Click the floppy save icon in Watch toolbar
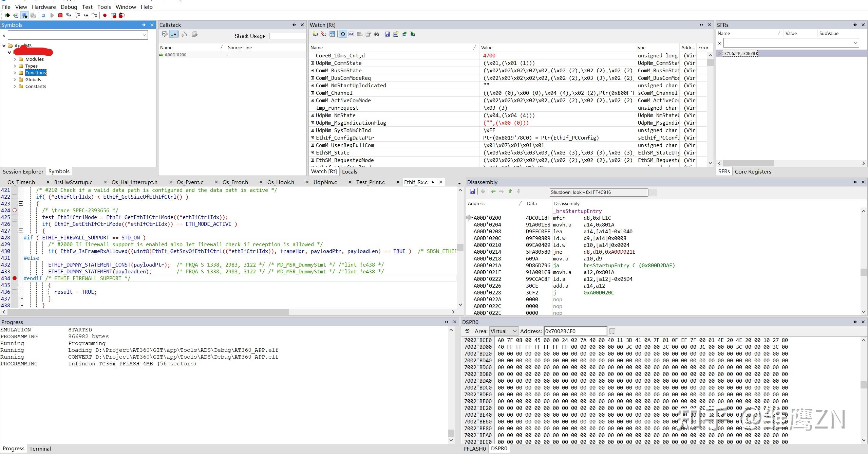 pyautogui.click(x=387, y=34)
